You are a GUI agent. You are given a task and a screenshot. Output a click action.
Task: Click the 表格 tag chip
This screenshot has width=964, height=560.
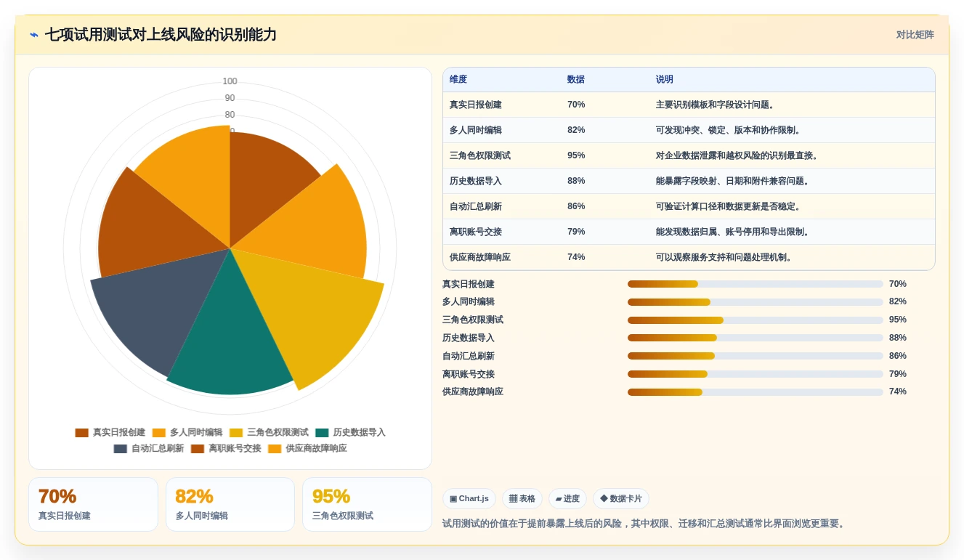point(522,499)
